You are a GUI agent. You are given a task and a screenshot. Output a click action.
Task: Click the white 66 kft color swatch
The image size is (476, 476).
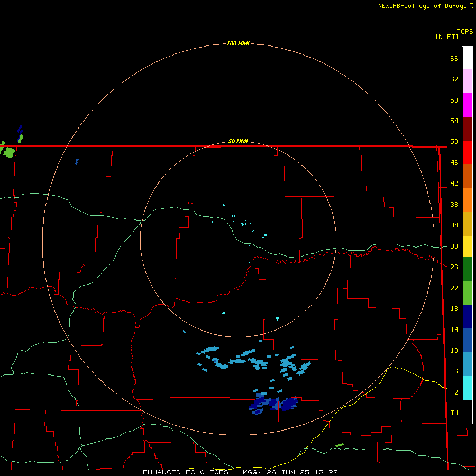click(x=467, y=58)
